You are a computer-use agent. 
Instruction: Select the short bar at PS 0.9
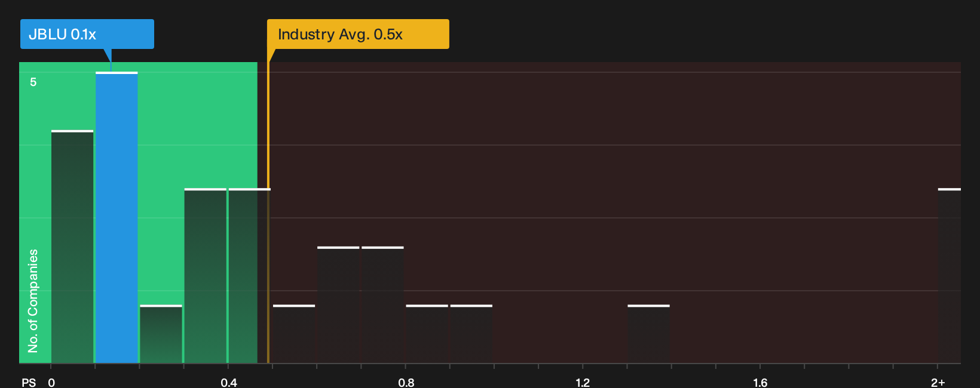point(471,334)
